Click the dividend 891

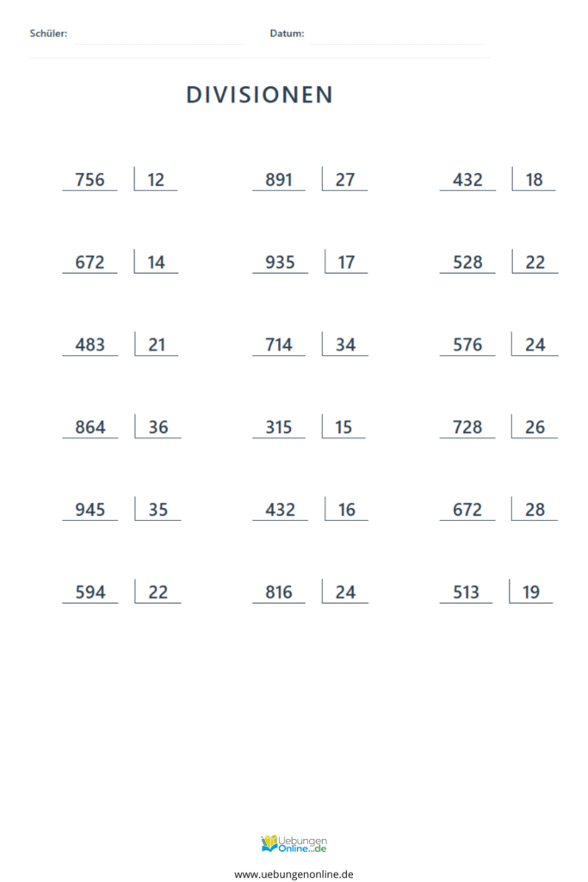[x=279, y=180]
